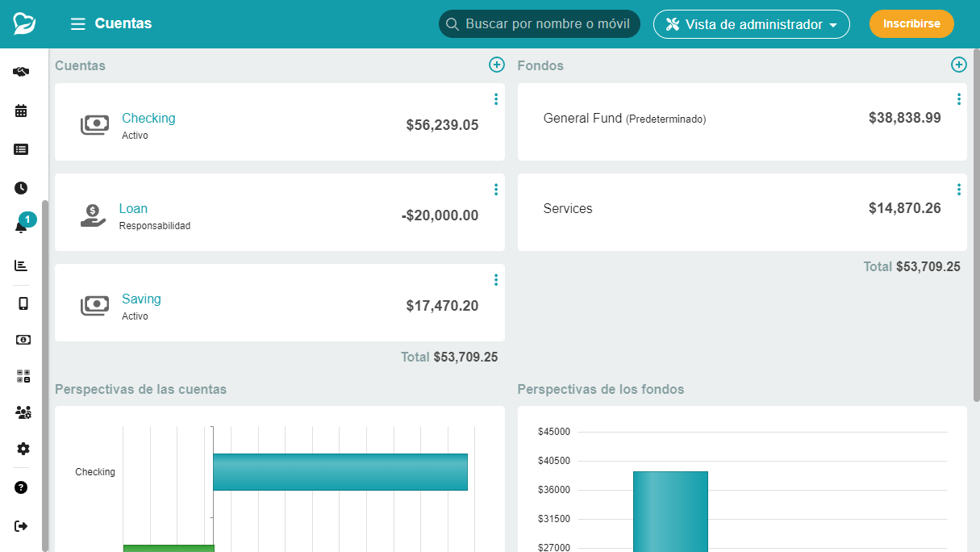The height and width of the screenshot is (552, 980).
Task: Open the help question mark icon
Action: coord(22,487)
